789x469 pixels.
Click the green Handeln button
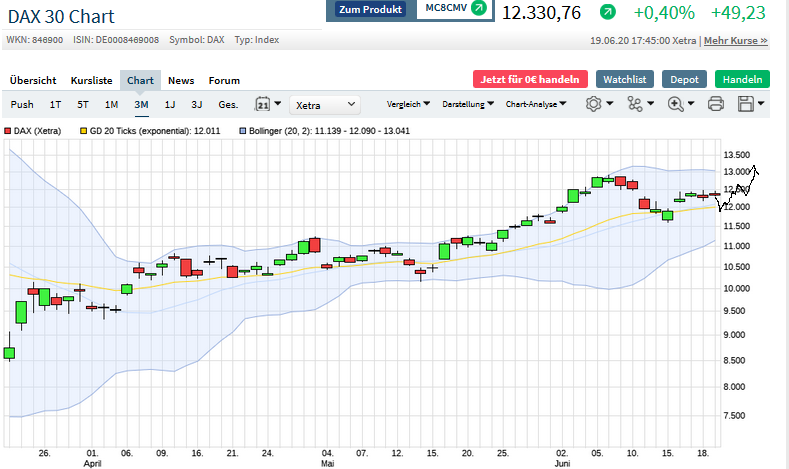tap(743, 79)
